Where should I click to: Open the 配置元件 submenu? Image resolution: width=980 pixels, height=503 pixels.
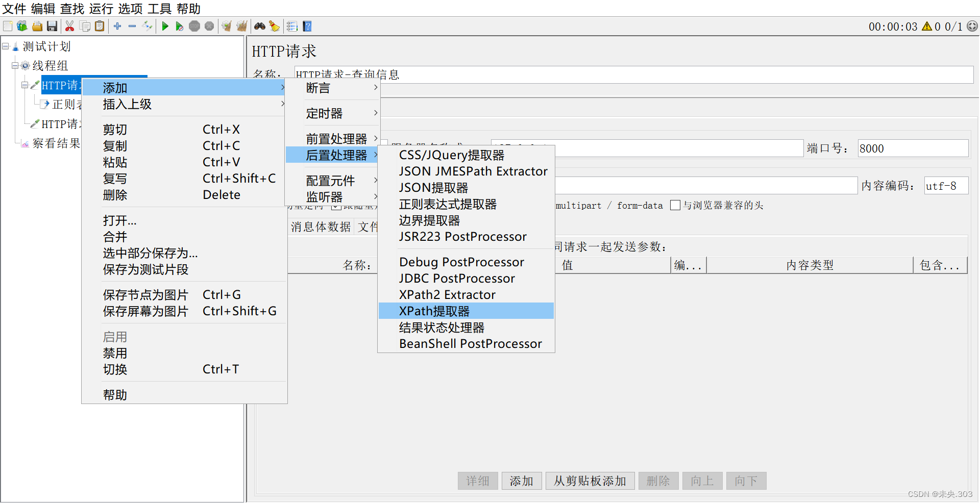332,181
